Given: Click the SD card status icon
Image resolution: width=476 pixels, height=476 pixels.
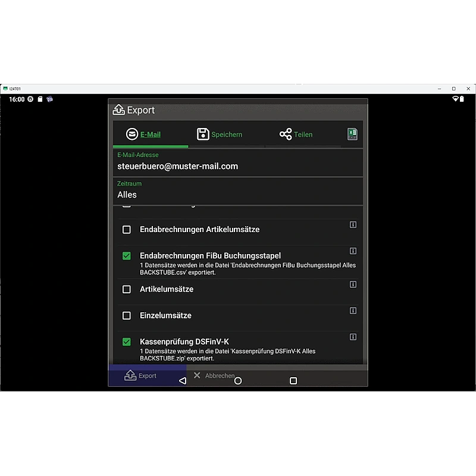Looking at the screenshot, I should 40,99.
